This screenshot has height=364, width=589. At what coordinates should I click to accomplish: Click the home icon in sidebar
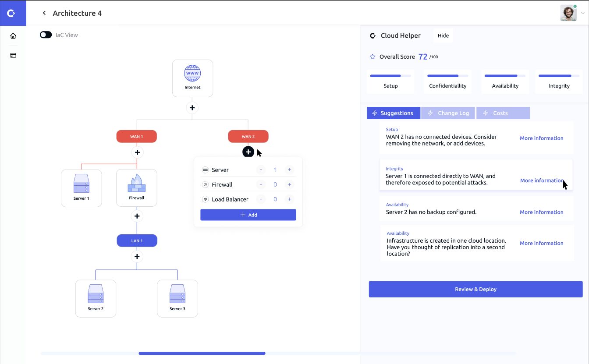(x=13, y=36)
